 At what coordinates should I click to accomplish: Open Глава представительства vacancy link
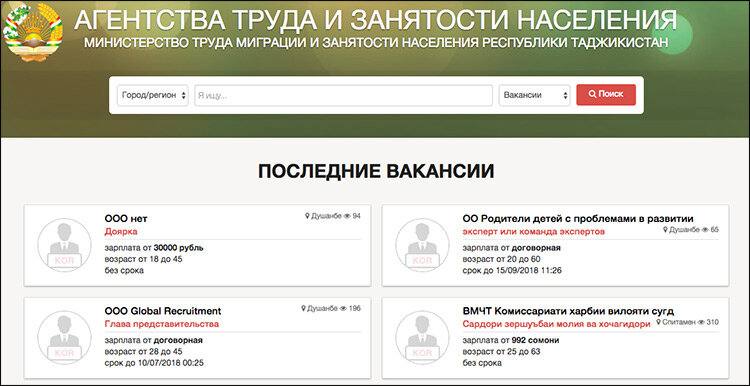161,324
